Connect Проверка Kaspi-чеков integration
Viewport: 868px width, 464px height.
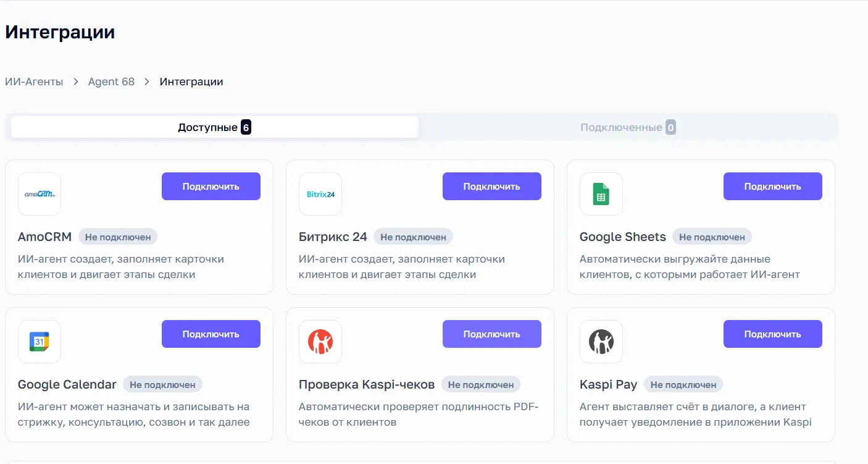click(x=492, y=334)
